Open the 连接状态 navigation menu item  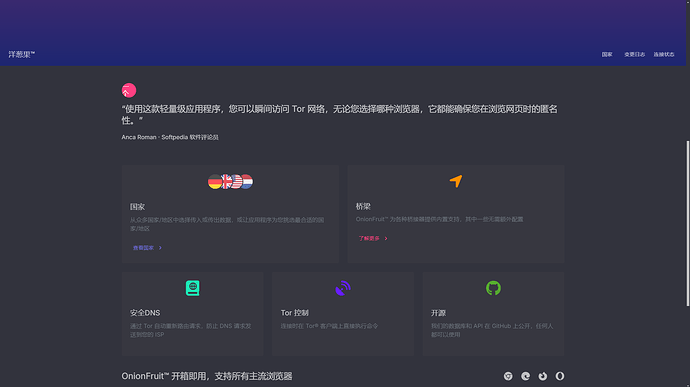pos(664,55)
